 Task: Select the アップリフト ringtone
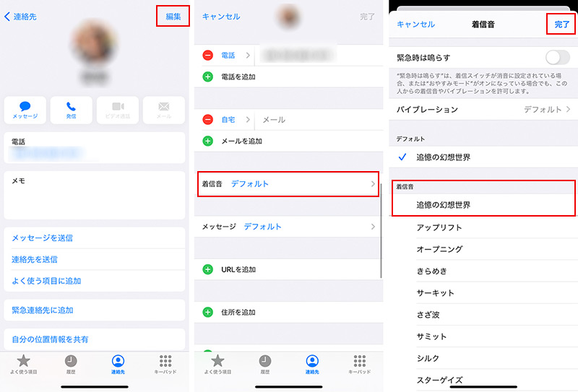tap(439, 227)
